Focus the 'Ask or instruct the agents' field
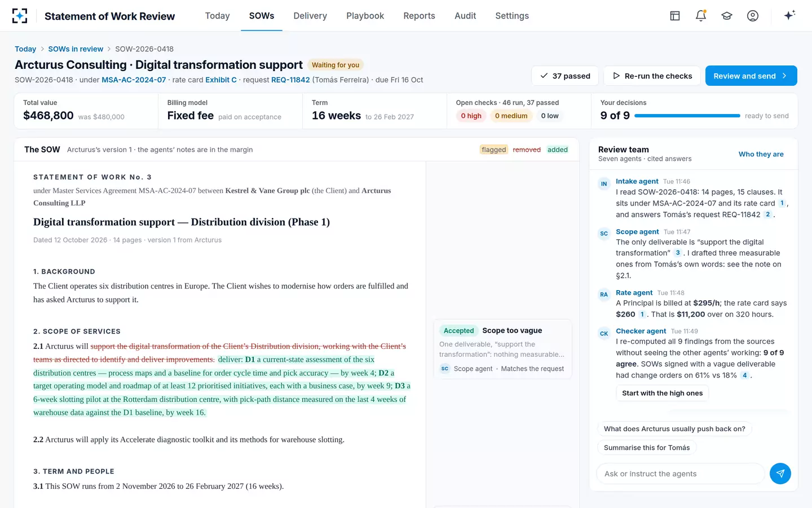Screen dimensions: 812x508 (x=680, y=474)
